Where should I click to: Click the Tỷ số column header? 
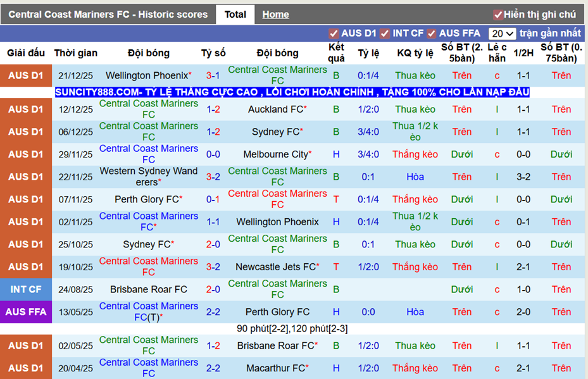(x=213, y=53)
